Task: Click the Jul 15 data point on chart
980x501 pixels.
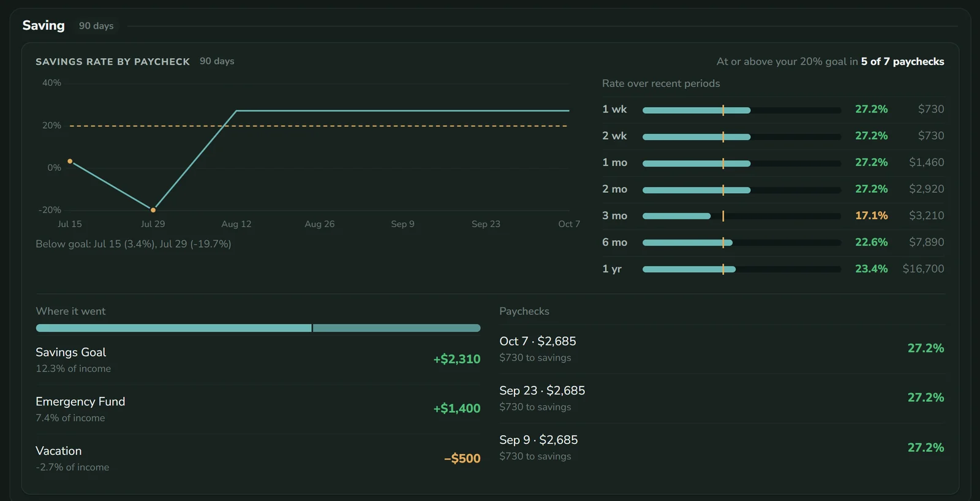Action: point(70,161)
